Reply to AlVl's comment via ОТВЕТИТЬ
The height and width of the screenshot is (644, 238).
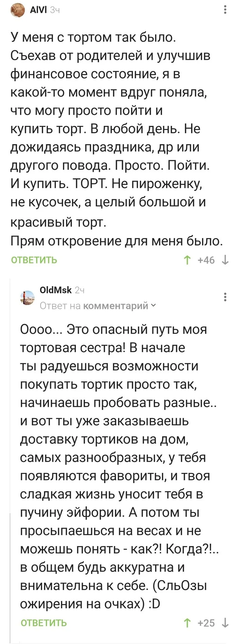click(34, 260)
